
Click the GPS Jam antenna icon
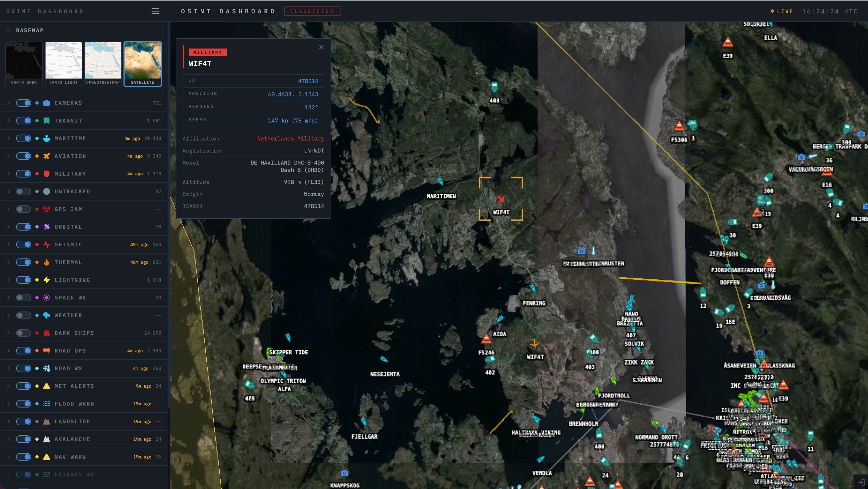point(47,209)
